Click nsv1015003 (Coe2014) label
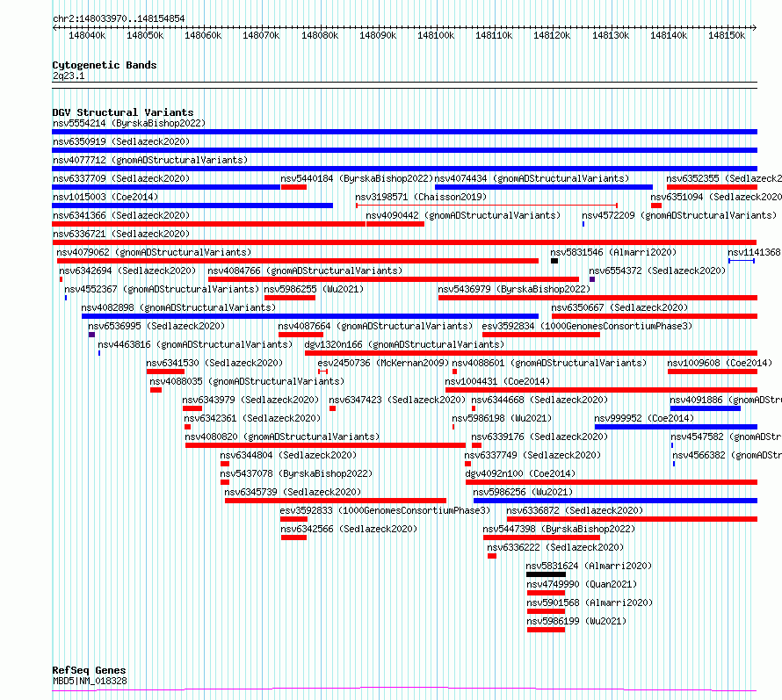Screen dimensions: 782x700 105,197
